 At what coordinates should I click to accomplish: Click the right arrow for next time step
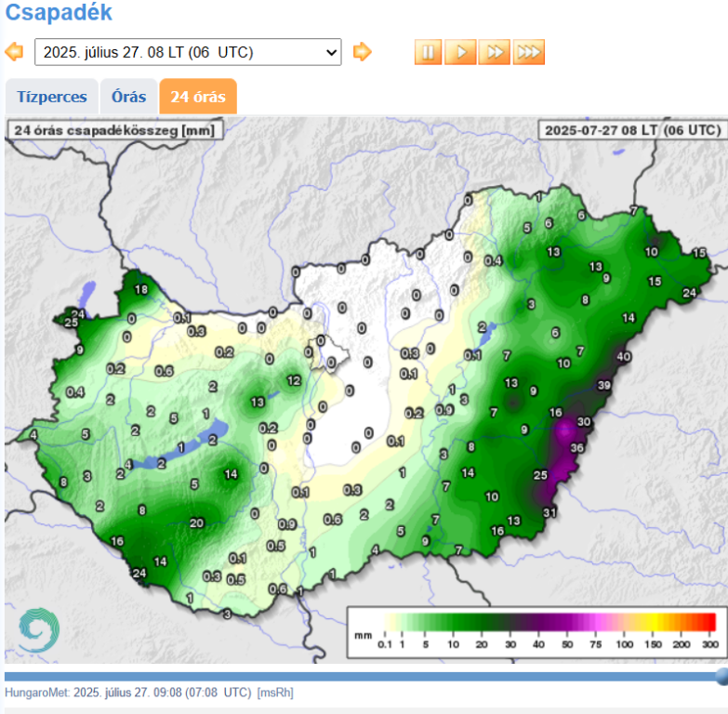(x=362, y=52)
